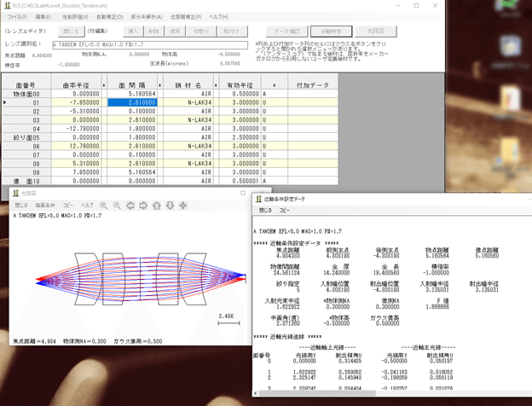Select the AIR material cell in row 02

(188, 112)
